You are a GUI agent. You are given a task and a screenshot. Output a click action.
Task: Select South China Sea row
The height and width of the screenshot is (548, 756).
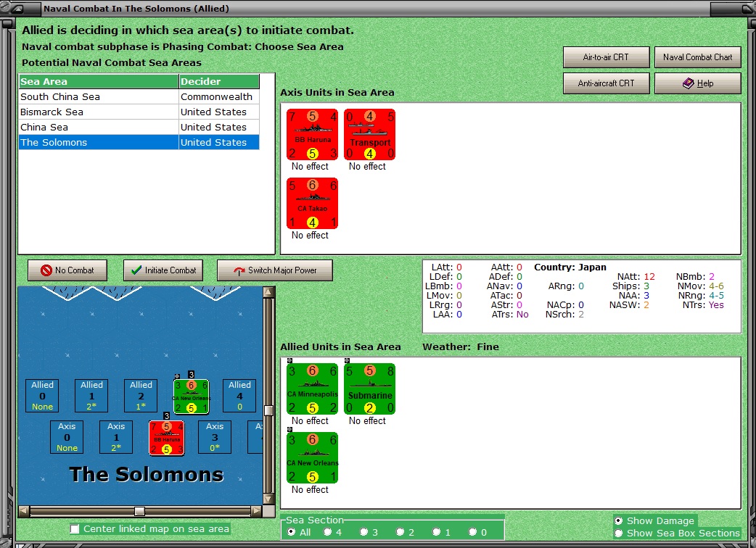coord(139,97)
